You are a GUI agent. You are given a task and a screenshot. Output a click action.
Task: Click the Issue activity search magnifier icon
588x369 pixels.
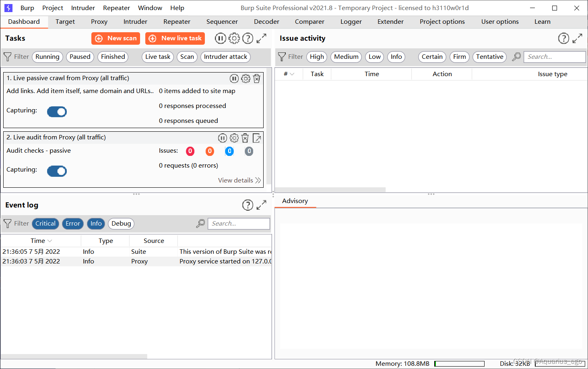(x=516, y=57)
